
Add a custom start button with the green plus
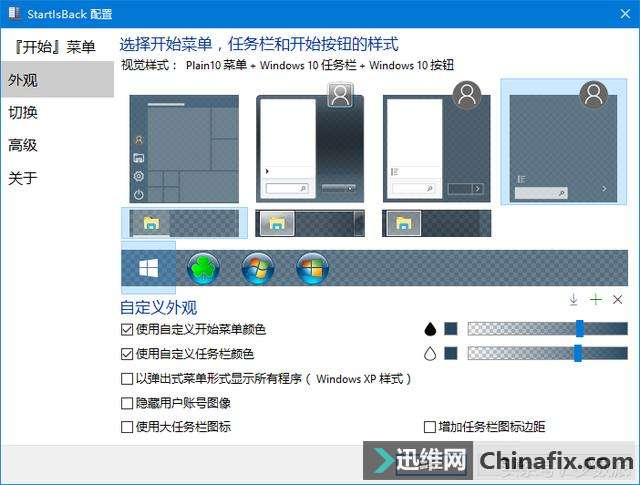coord(596,299)
